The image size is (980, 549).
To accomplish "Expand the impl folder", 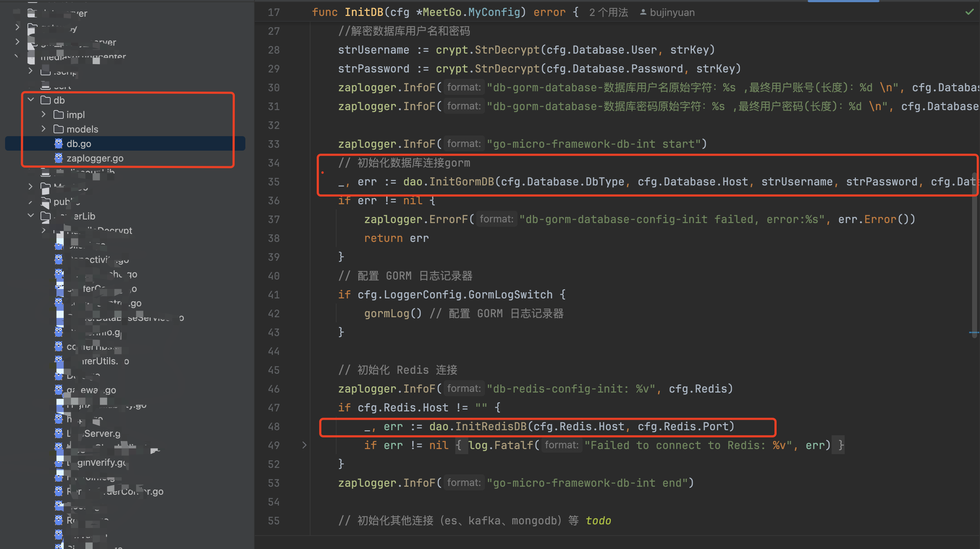I will tap(43, 114).
